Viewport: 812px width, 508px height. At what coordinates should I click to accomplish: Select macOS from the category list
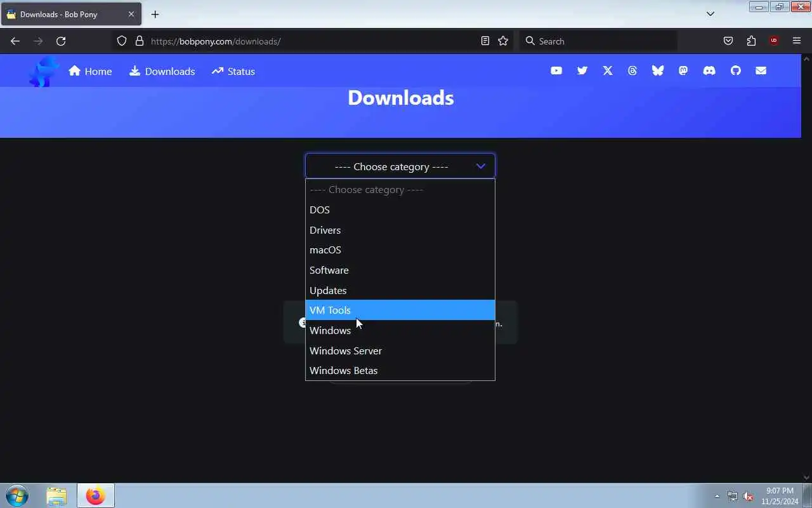point(400,250)
